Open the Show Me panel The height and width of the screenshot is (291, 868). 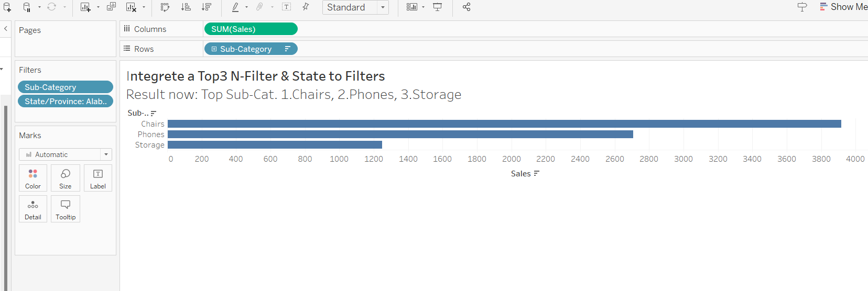pos(843,7)
